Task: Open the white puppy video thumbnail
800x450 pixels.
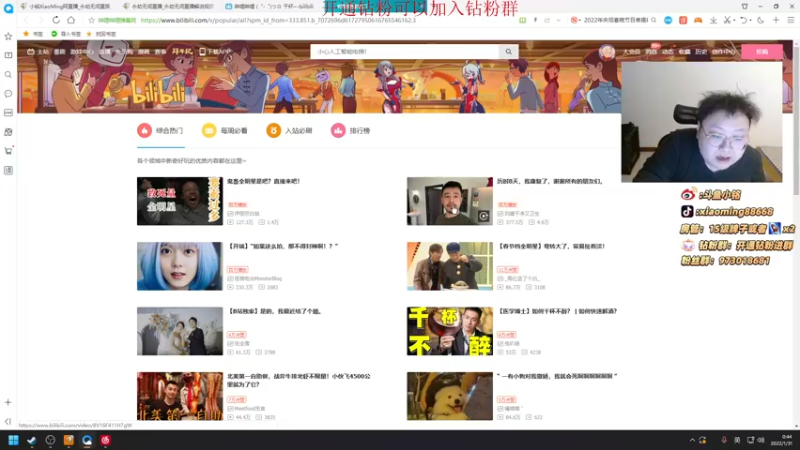Action: tap(449, 396)
